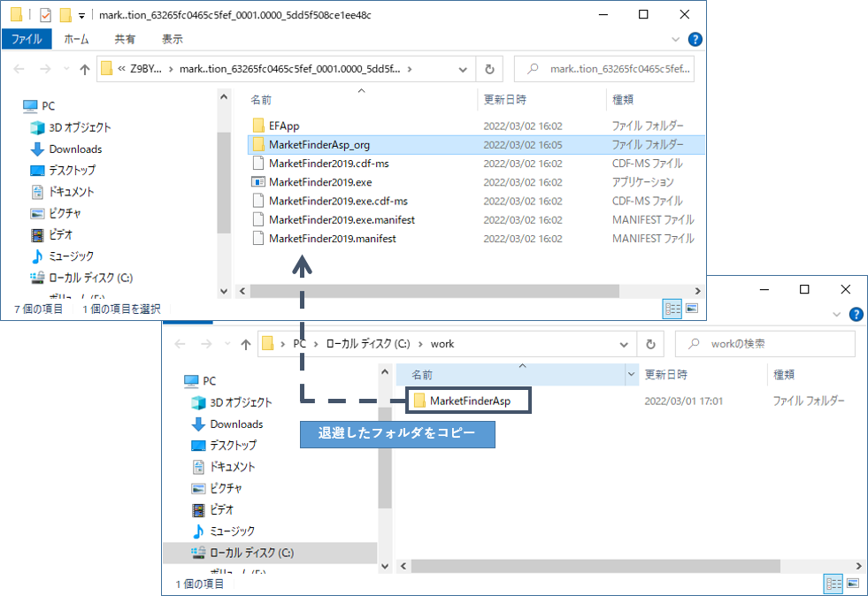Click the Z9BY... breadcrumb segment
The height and width of the screenshot is (596, 868).
pos(146,69)
